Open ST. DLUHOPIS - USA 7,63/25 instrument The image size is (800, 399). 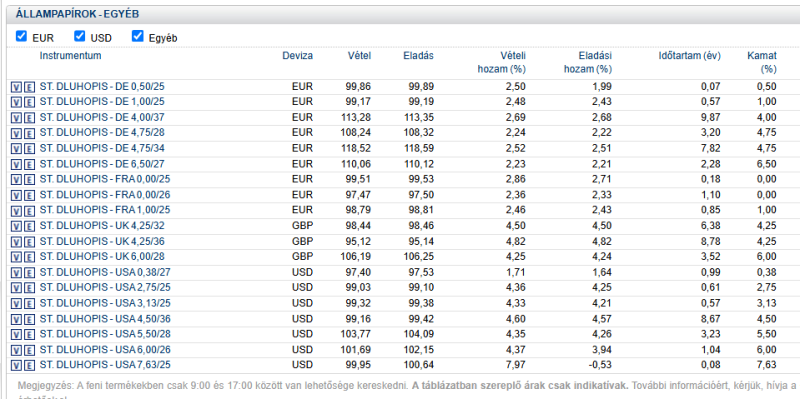105,365
